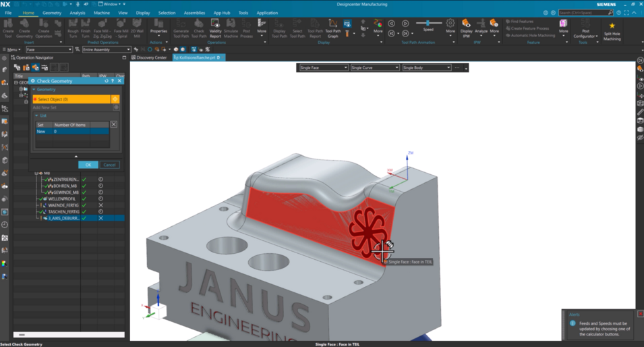Click the tool path animation settings gear

click(450, 24)
